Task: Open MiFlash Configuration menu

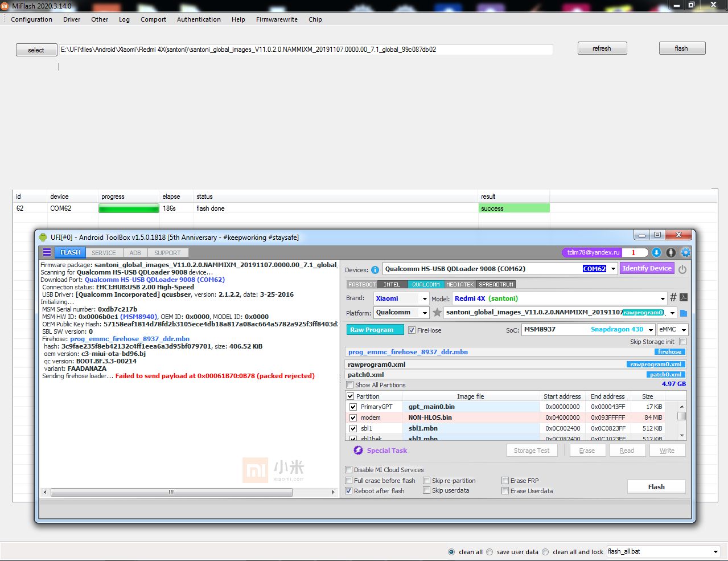Action: coord(31,19)
